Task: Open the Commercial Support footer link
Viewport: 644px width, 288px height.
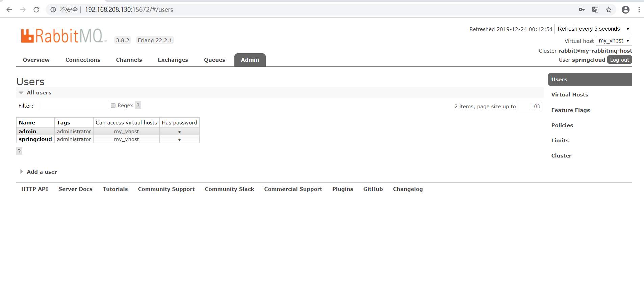Action: click(x=293, y=189)
